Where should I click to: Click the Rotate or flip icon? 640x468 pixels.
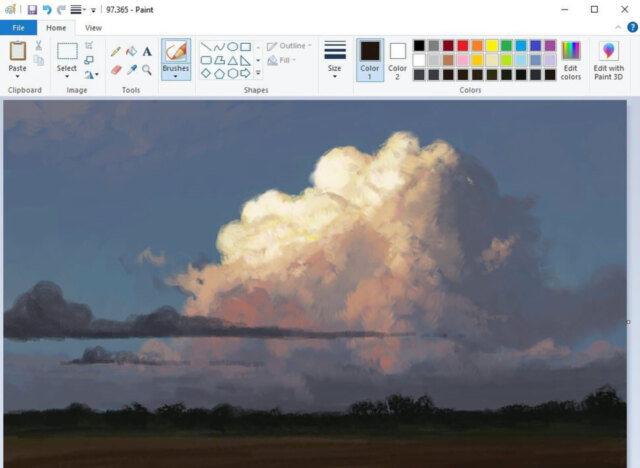(x=89, y=75)
